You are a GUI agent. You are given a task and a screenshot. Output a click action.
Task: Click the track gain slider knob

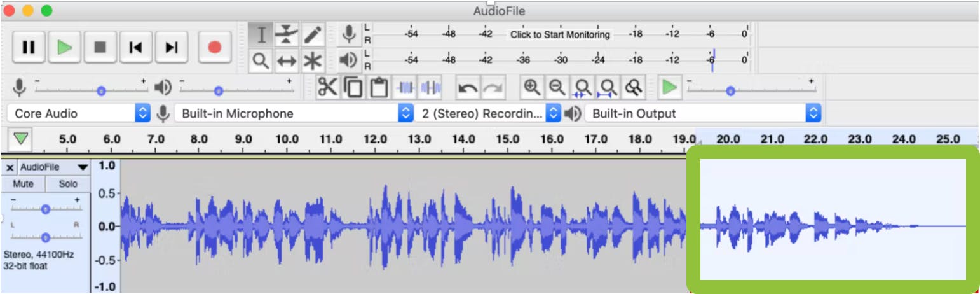point(45,209)
